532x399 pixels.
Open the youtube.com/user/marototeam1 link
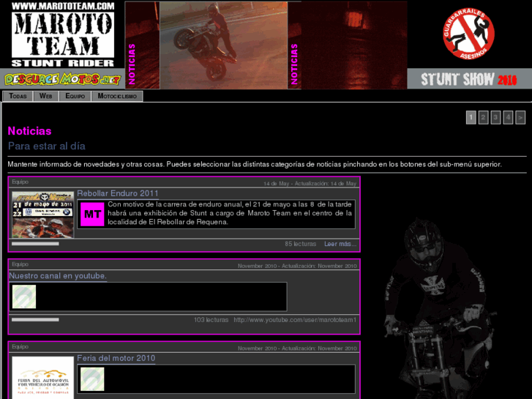point(295,320)
